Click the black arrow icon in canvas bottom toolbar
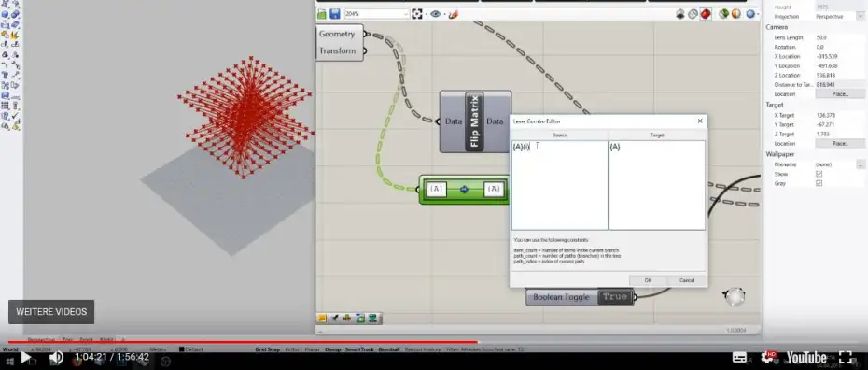The image size is (868, 370). (x=334, y=319)
